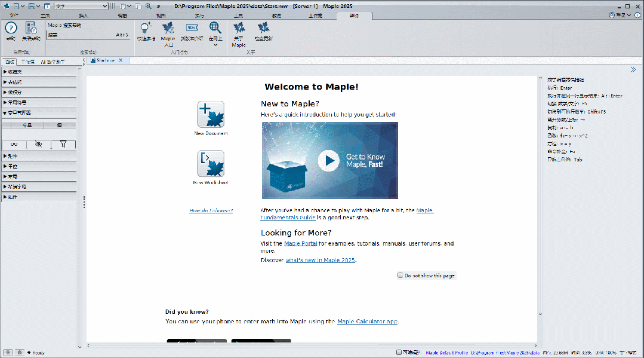Show more quick access tools via » chevron
The image size is (644, 358).
[x=159, y=6]
